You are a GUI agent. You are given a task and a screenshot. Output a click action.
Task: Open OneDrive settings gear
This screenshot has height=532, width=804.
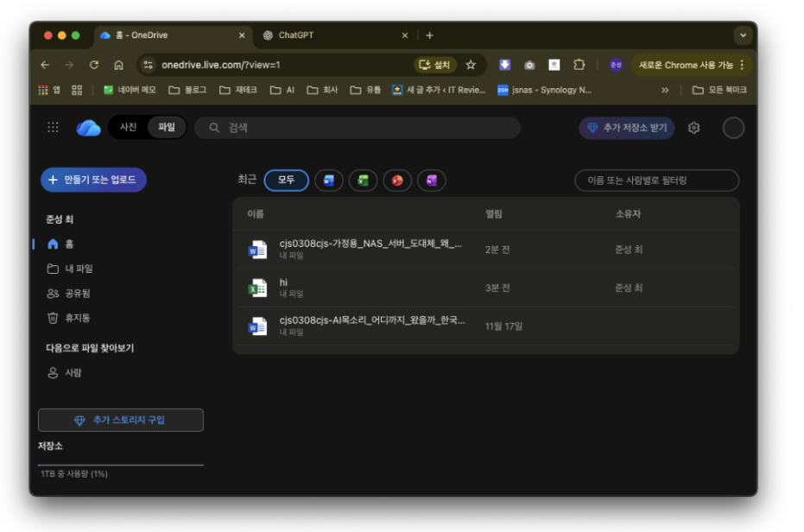[693, 128]
